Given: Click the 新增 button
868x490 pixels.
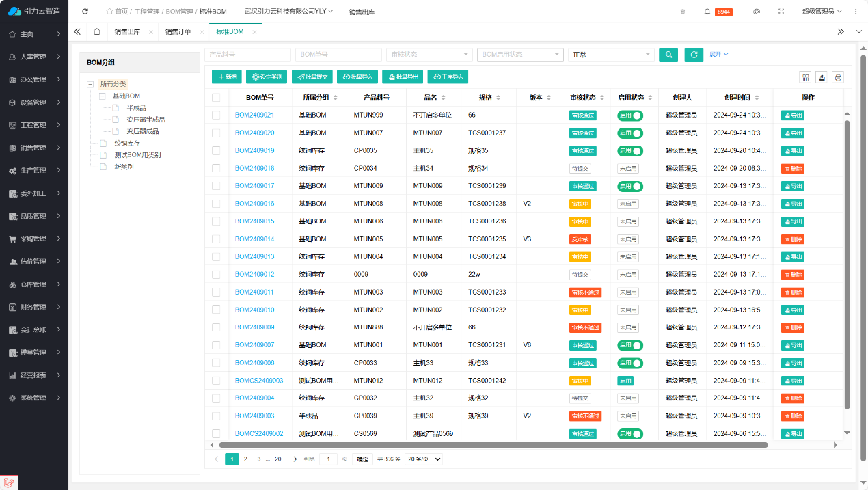Looking at the screenshot, I should [226, 77].
